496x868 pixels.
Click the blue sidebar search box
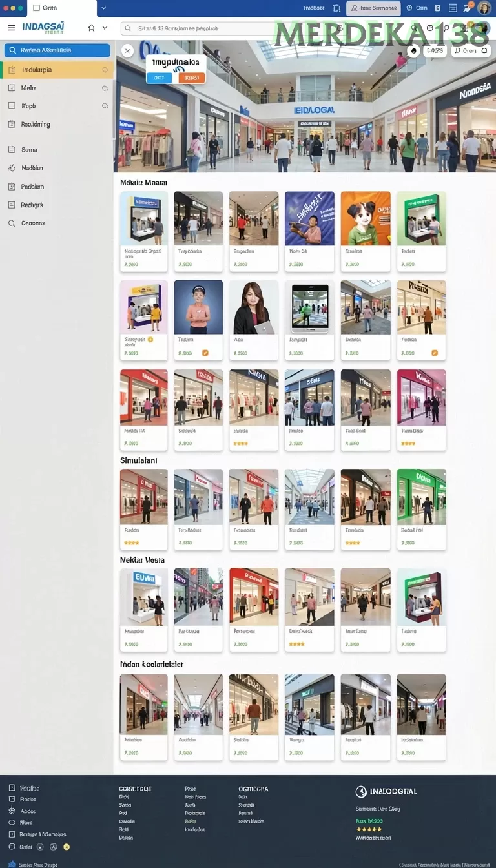[x=57, y=50]
